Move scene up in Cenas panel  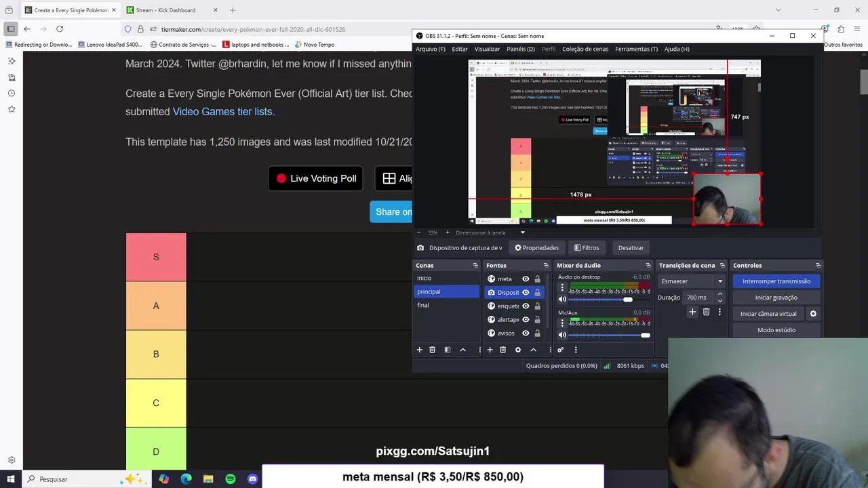[463, 350]
